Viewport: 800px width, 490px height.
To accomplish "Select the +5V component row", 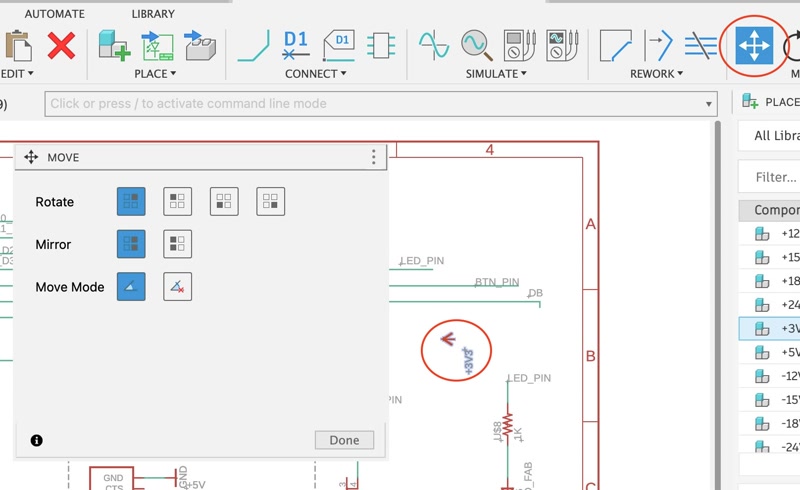I will click(769, 352).
